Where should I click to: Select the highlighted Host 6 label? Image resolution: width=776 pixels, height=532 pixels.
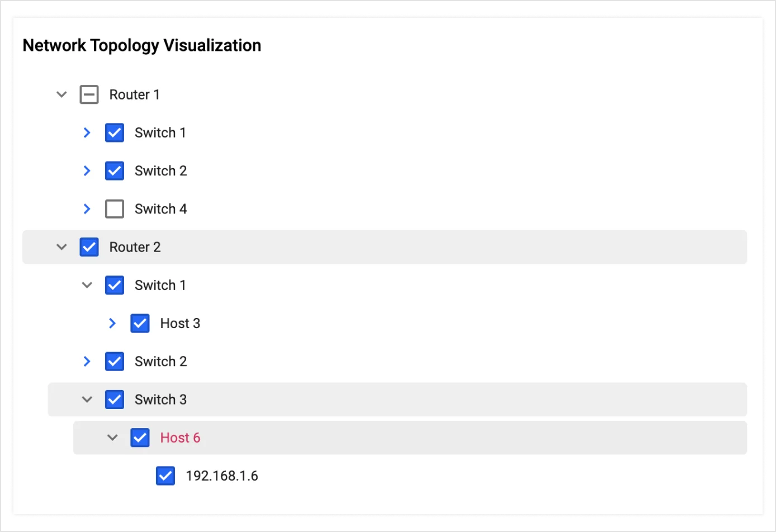coord(180,438)
